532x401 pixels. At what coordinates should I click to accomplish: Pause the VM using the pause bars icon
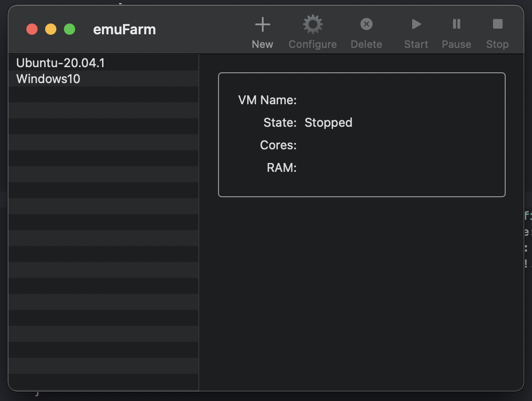click(456, 24)
